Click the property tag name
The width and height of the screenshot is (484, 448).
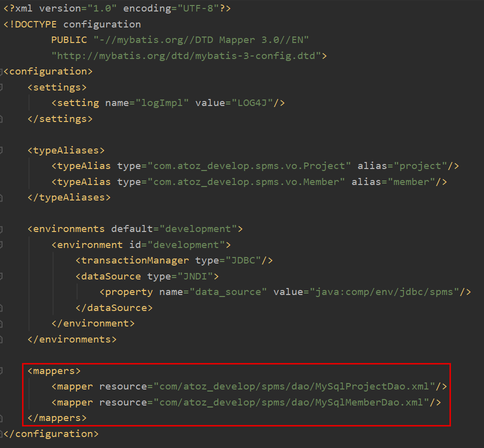tap(129, 292)
